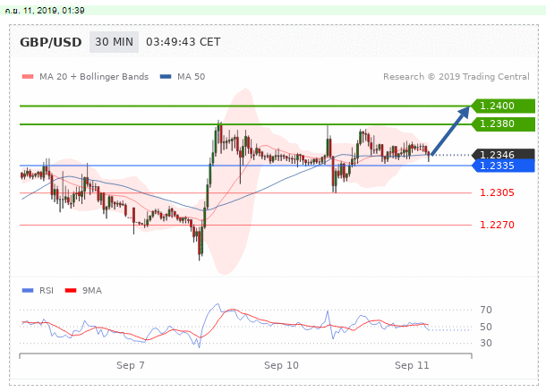Click the 1.2305 red support label

pos(497,192)
